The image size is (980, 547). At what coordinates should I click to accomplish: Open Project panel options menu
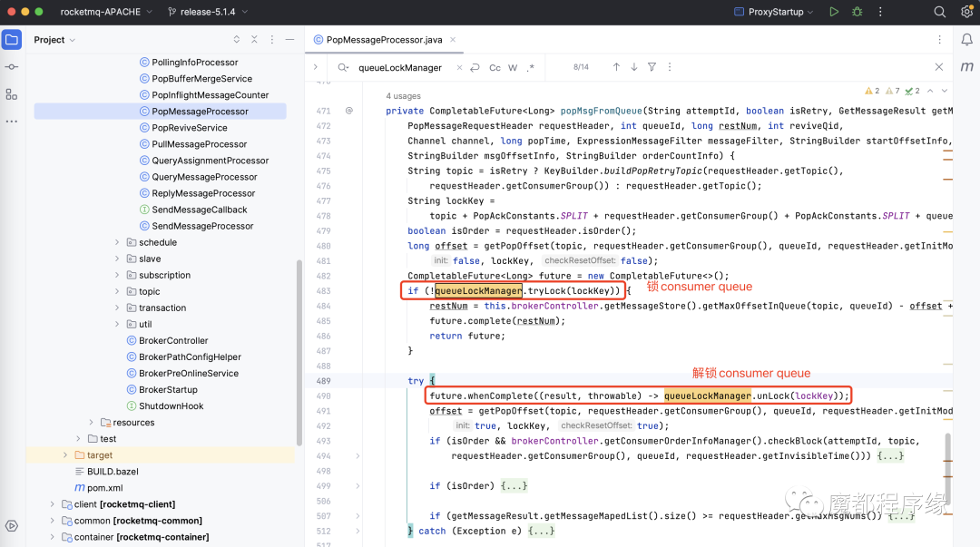(272, 39)
